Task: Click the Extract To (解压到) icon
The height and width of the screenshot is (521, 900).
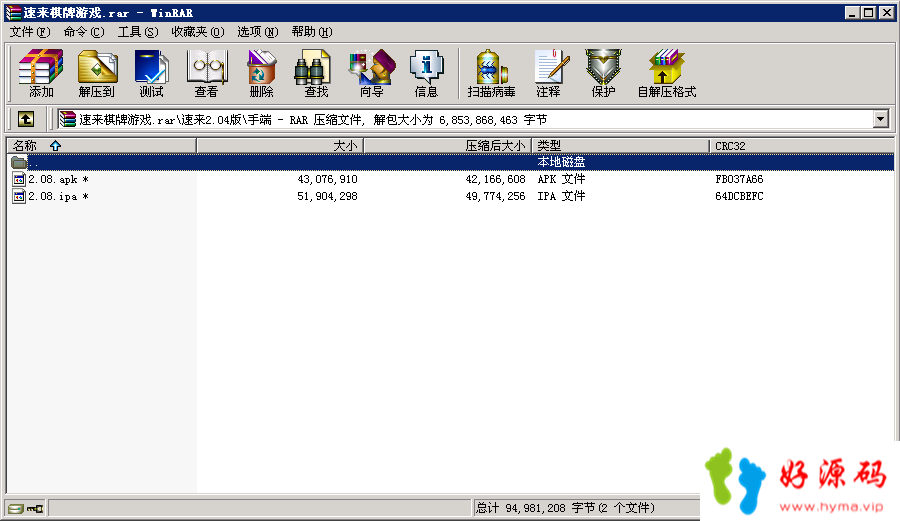Action: pos(96,73)
